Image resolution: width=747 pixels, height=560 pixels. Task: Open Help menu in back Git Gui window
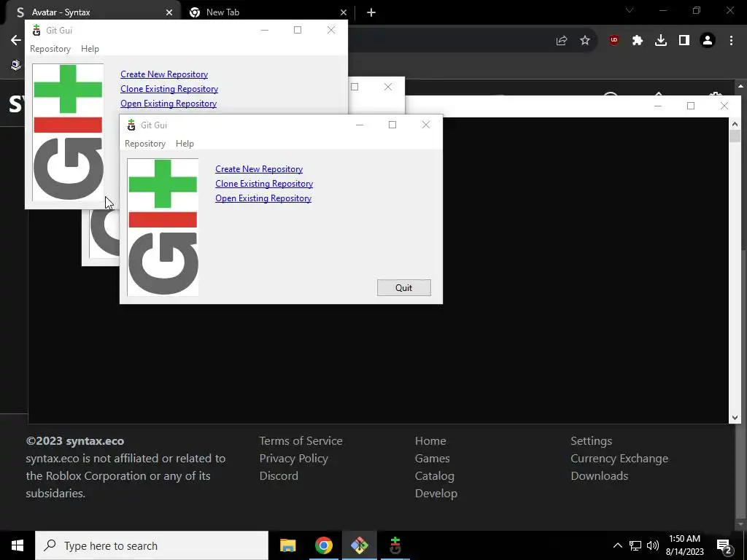(90, 49)
